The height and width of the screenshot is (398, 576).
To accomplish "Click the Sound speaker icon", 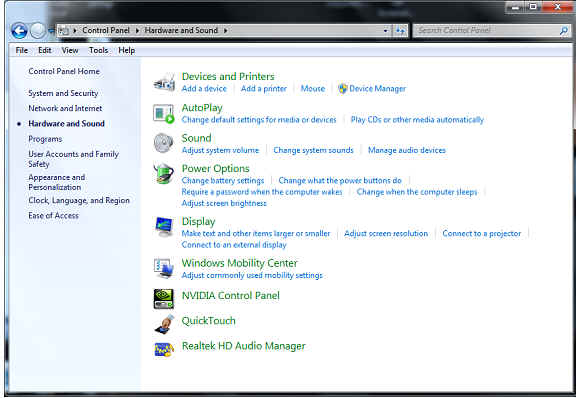I will tap(164, 144).
